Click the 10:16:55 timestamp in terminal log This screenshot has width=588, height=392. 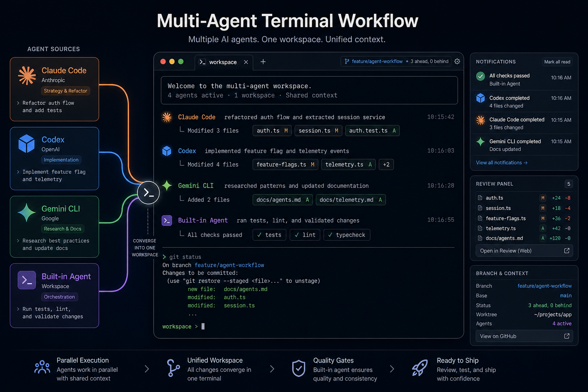441,220
